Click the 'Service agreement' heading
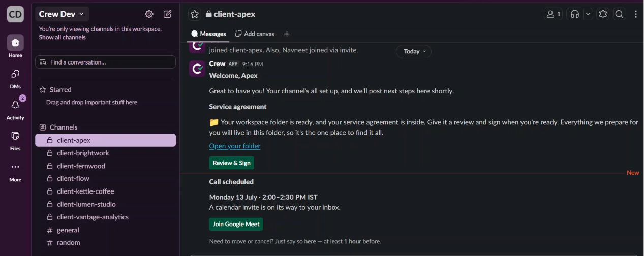Image resolution: width=644 pixels, height=256 pixels. pos(238,107)
